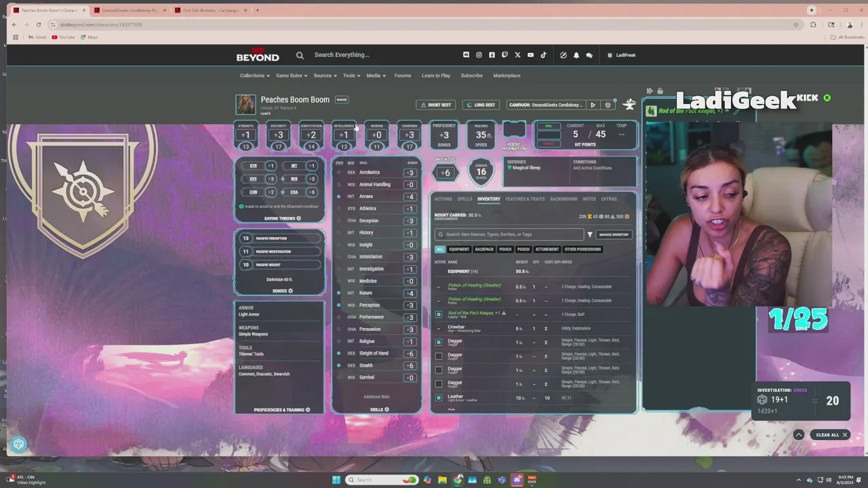Open the anvil builder icon
Image resolution: width=868 pixels, height=488 pixels.
coord(629,104)
